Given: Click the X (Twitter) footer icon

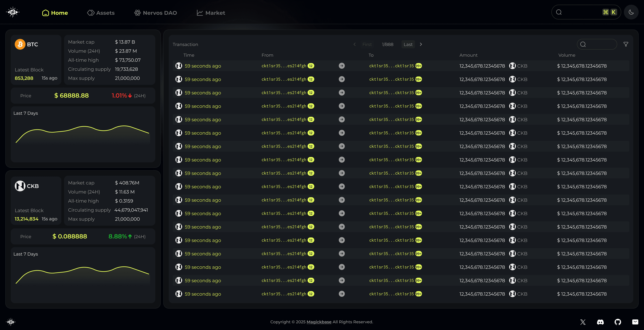Looking at the screenshot, I should pos(583,322).
